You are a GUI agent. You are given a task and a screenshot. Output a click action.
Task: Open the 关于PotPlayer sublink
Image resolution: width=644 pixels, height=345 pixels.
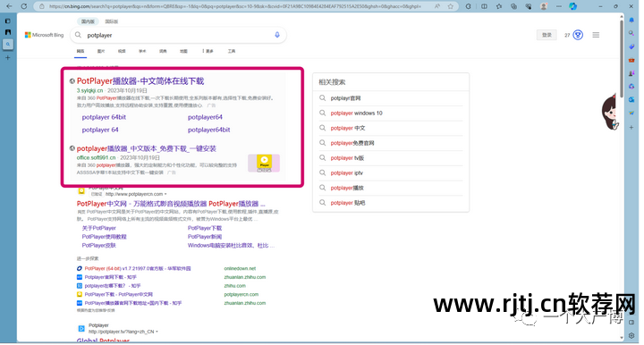[99, 228]
